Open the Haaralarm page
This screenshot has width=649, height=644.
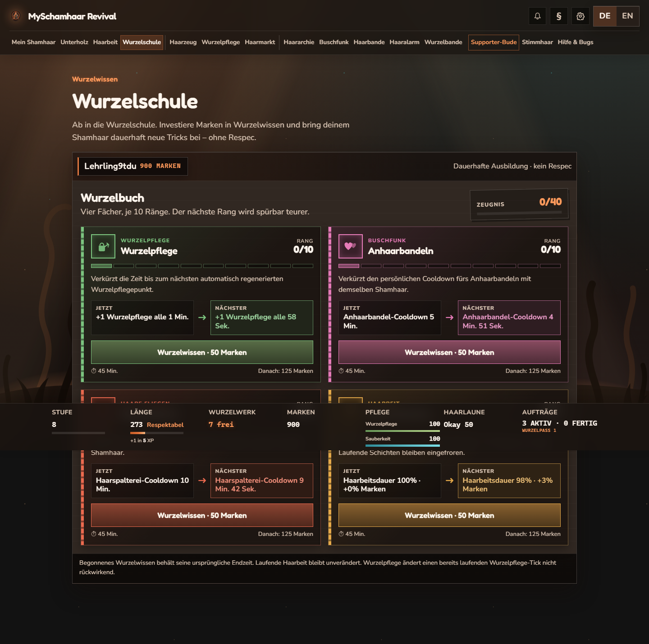tap(404, 42)
